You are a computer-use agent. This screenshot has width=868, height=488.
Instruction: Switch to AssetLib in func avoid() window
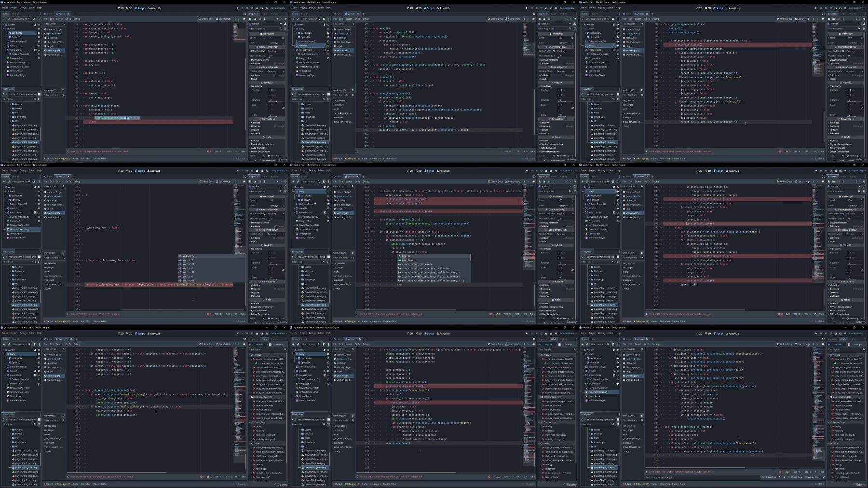[x=444, y=8]
